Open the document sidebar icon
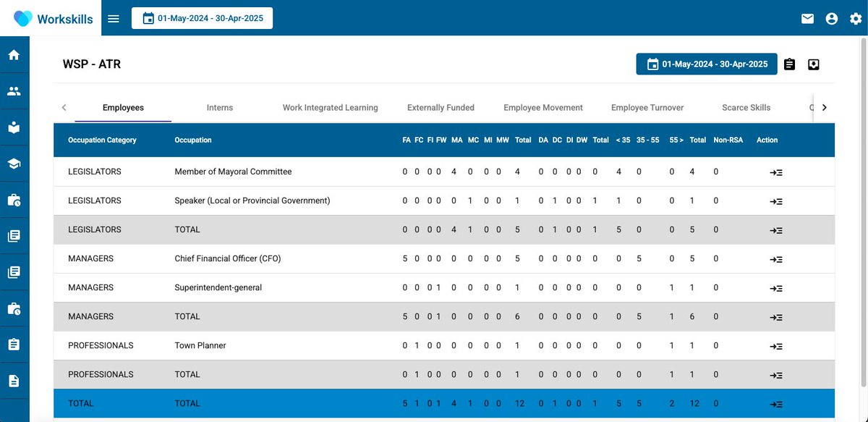The width and height of the screenshot is (868, 422). tap(14, 381)
